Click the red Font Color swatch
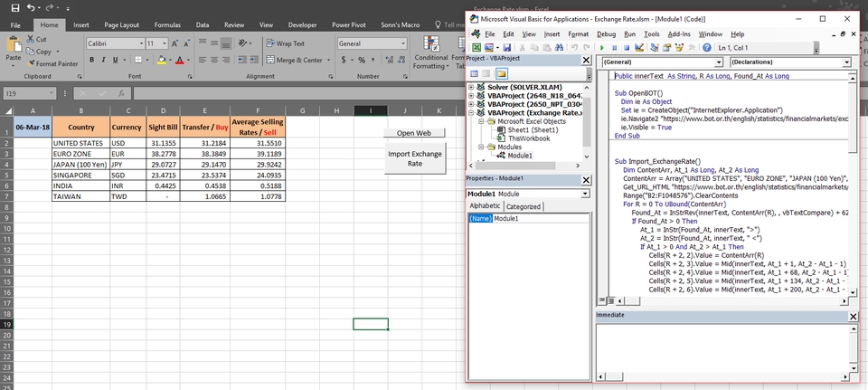This screenshot has height=390, width=868. coord(180,60)
